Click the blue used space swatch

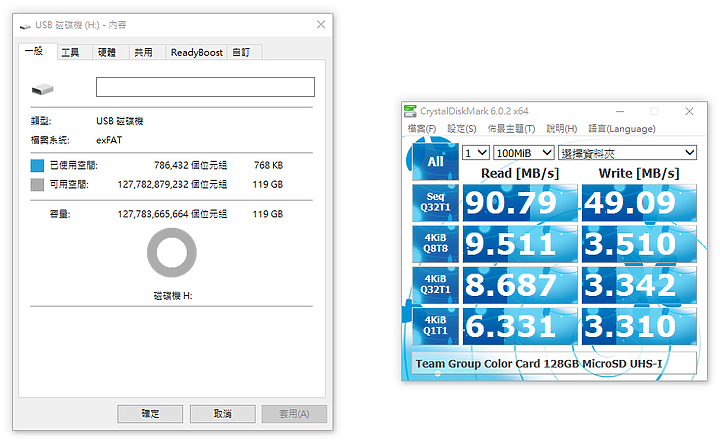click(37, 165)
